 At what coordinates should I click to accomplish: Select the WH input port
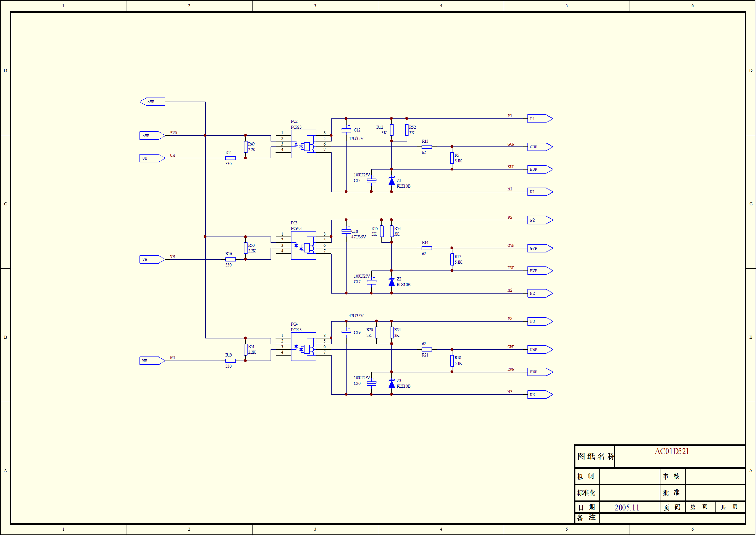(x=152, y=361)
